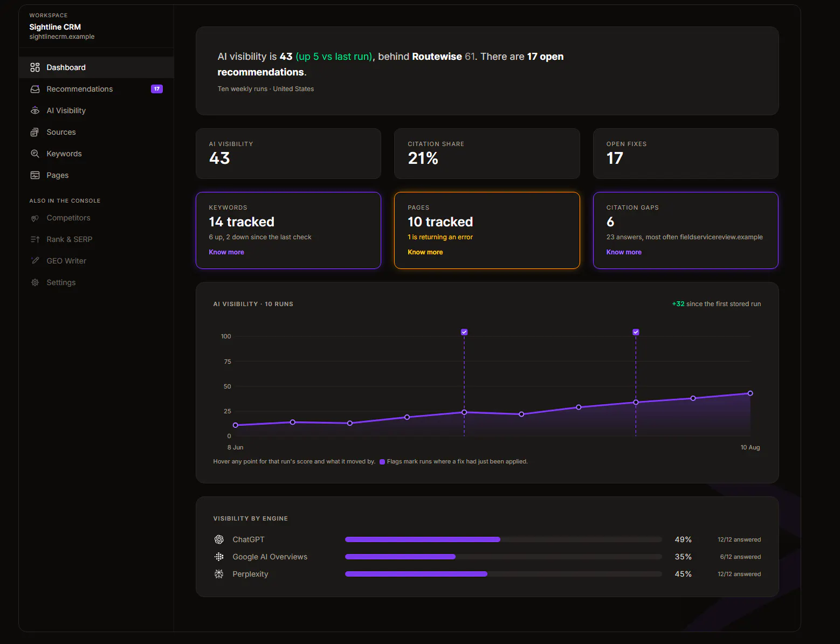Select the Citation Share 21% card
The width and height of the screenshot is (840, 644).
[487, 154]
